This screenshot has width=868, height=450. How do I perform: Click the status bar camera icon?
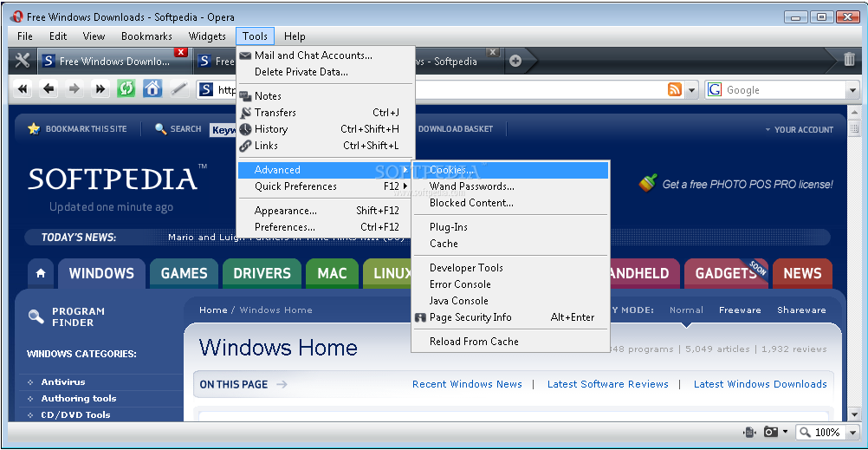[771, 432]
